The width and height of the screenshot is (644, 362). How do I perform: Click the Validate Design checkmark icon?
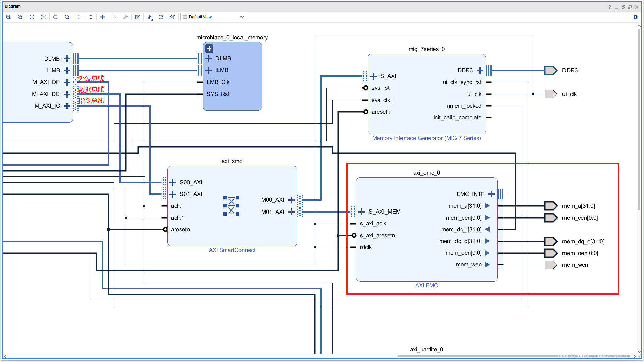click(138, 17)
